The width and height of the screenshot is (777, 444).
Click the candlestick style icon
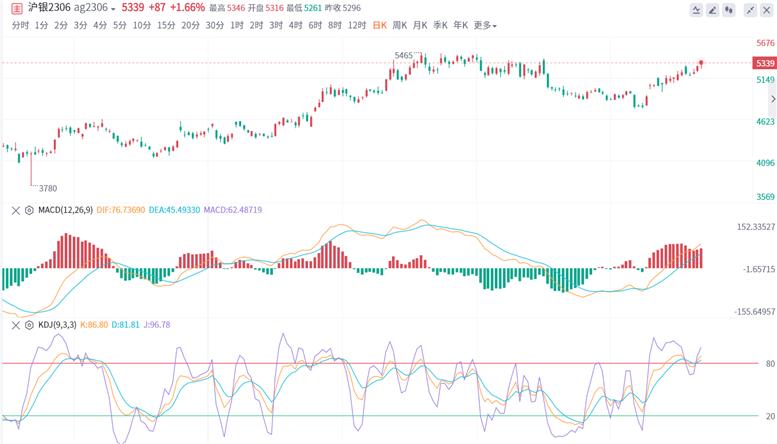[729, 10]
